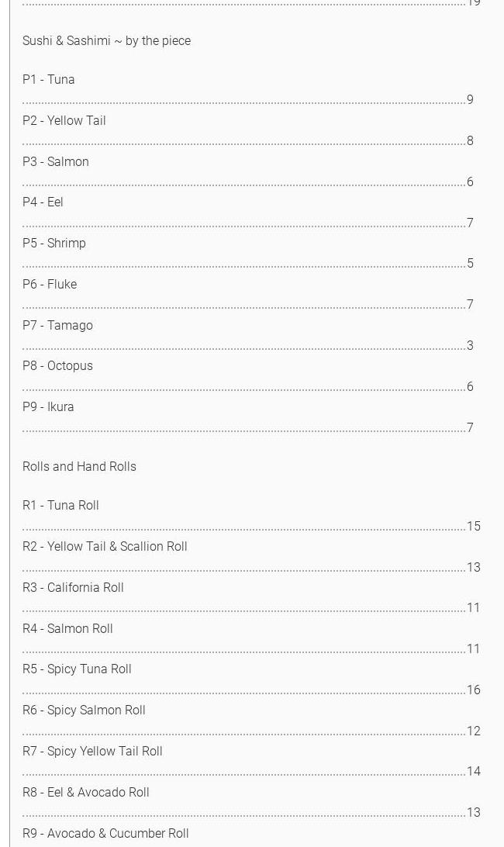Click the P3 - Salmon menu item

(56, 162)
